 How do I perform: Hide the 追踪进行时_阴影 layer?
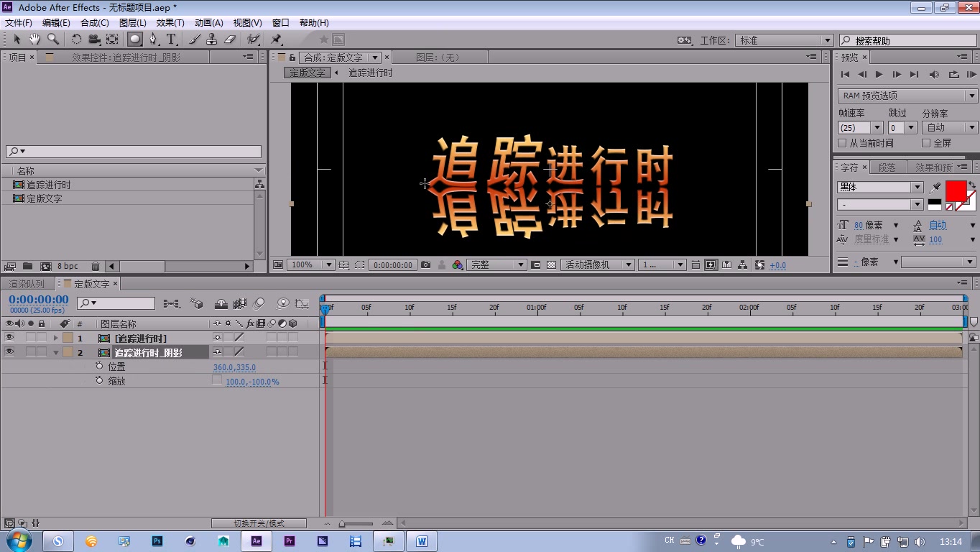9,351
